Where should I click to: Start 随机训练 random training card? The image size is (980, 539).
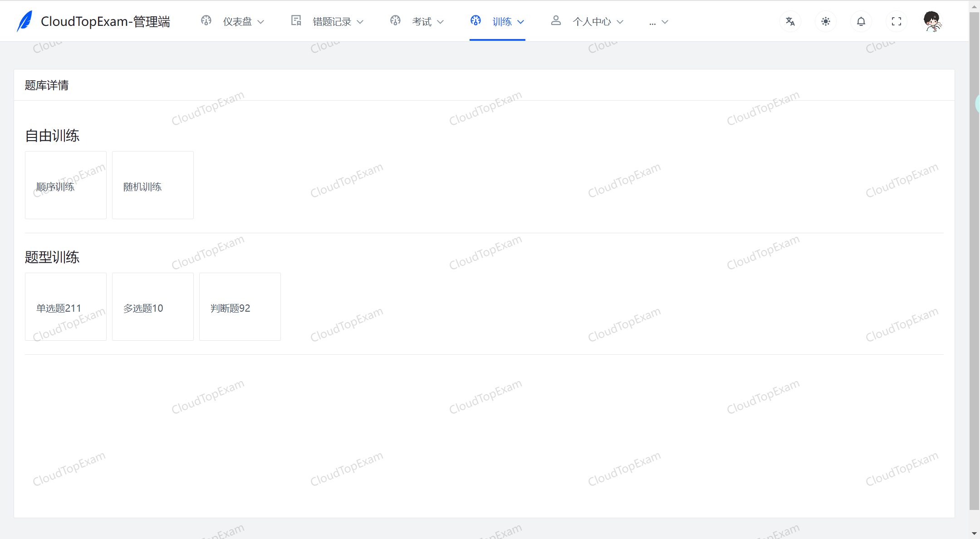point(153,185)
